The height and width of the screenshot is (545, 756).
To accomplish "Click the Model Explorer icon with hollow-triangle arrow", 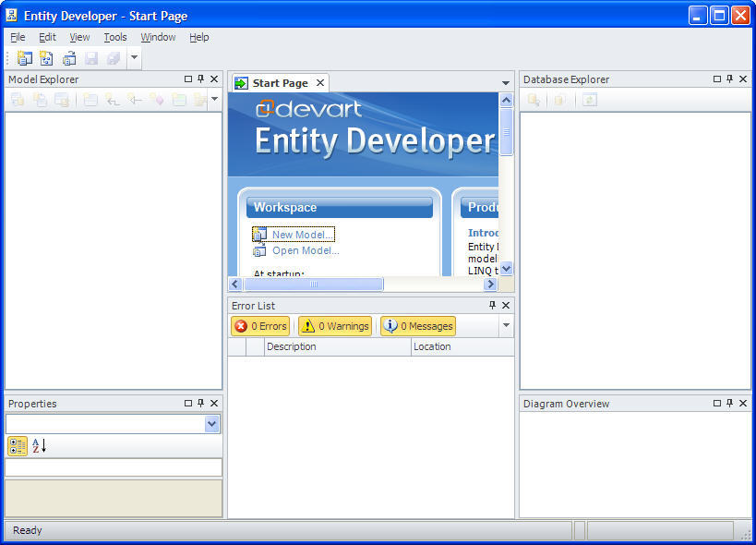I will (135, 100).
